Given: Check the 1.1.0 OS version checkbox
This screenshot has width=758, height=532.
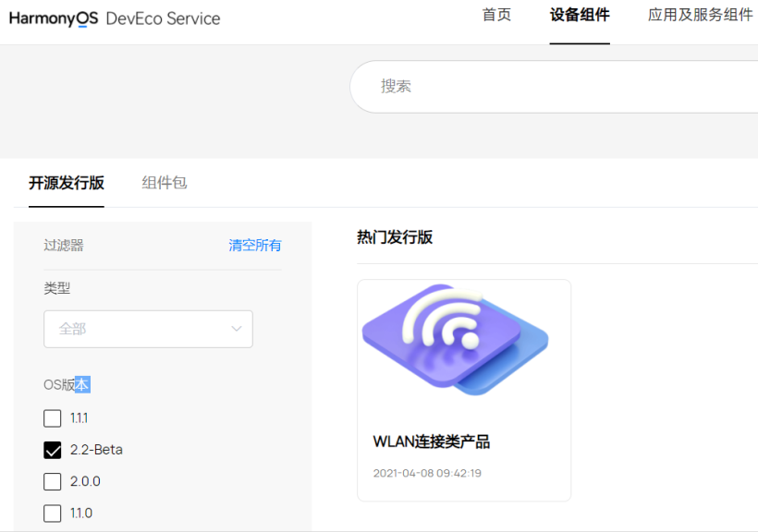Looking at the screenshot, I should 52,514.
